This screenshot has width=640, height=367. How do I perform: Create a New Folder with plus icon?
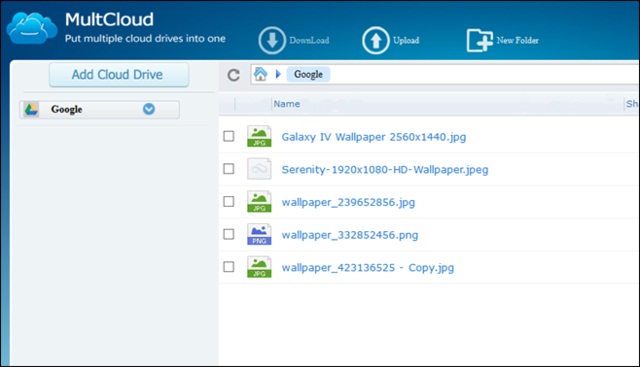click(480, 40)
